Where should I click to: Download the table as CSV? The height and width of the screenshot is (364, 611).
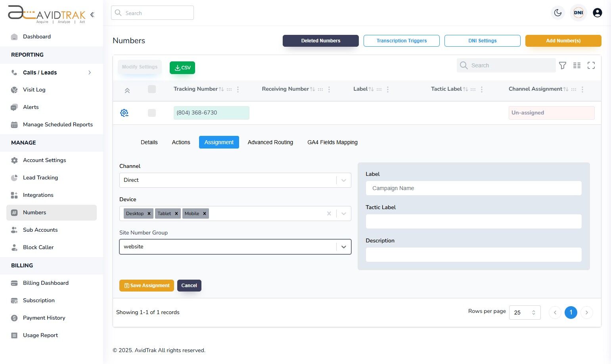tap(182, 67)
